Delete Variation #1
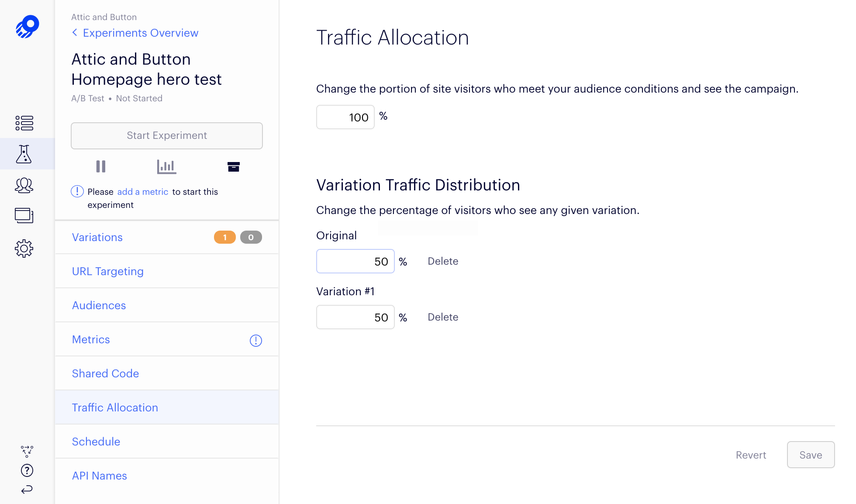 click(x=443, y=318)
